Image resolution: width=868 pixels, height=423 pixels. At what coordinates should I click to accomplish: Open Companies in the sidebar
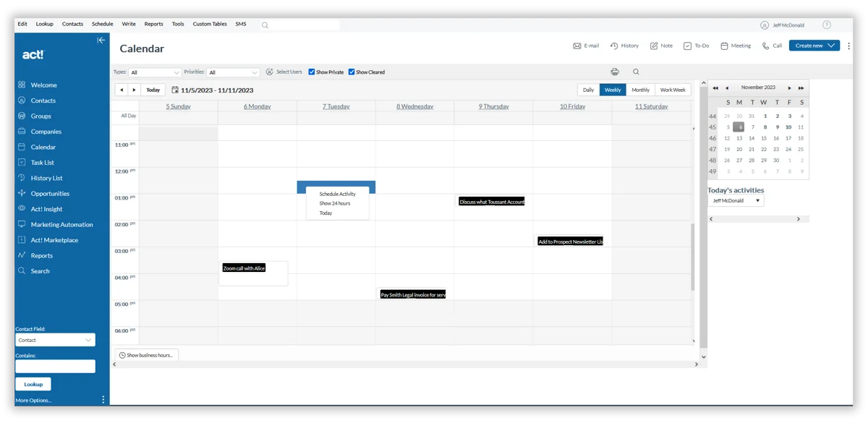pyautogui.click(x=46, y=132)
